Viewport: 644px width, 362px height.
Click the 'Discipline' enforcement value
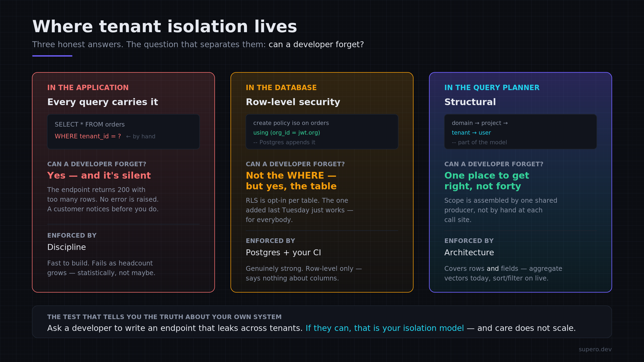(67, 247)
